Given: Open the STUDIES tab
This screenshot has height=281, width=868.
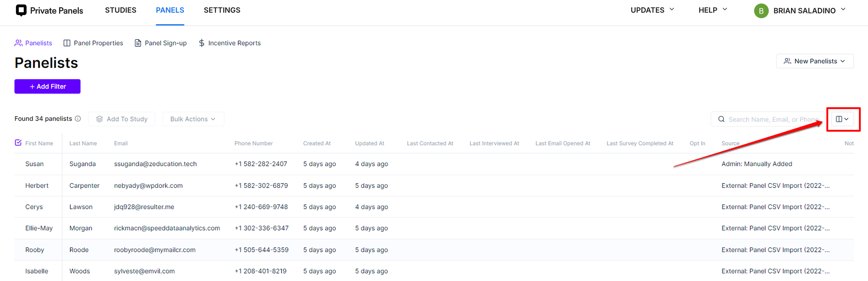Looking at the screenshot, I should (121, 10).
